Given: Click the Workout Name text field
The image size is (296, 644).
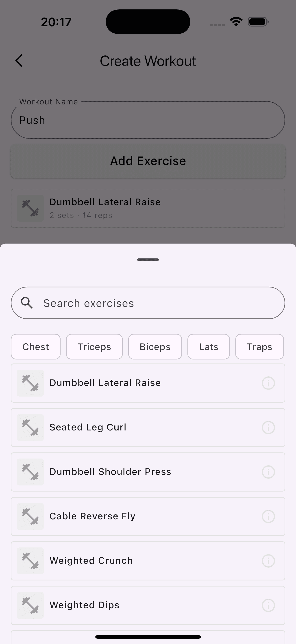Looking at the screenshot, I should coord(148,120).
